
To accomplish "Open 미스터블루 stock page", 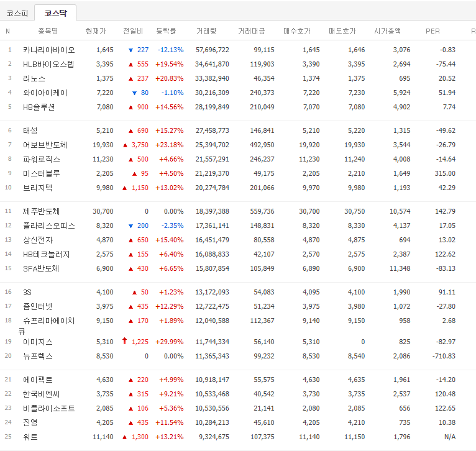I will pyautogui.click(x=41, y=173).
